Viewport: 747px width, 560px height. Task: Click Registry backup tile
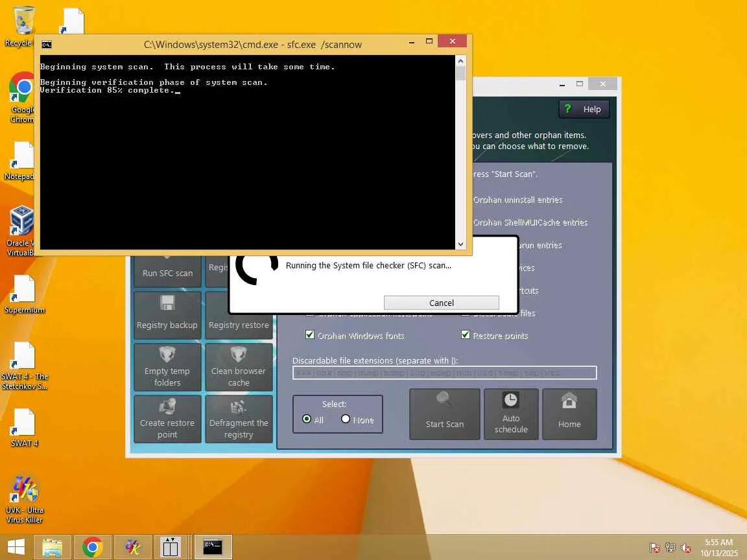(167, 315)
